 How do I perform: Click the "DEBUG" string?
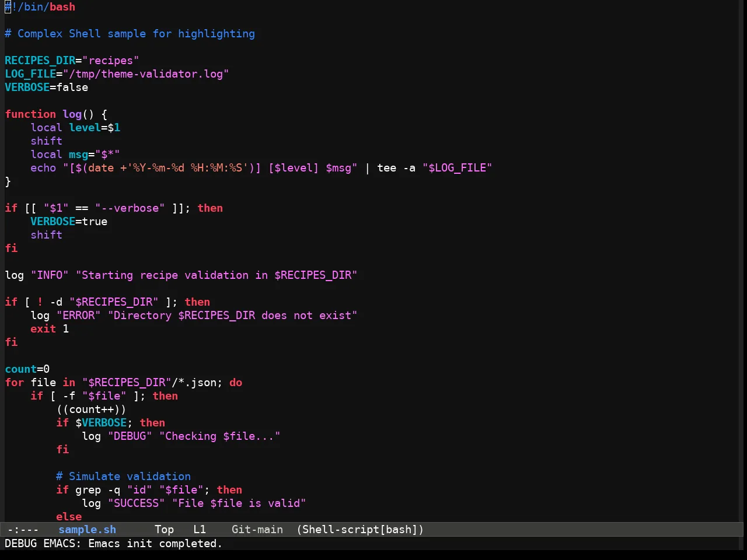point(130,436)
